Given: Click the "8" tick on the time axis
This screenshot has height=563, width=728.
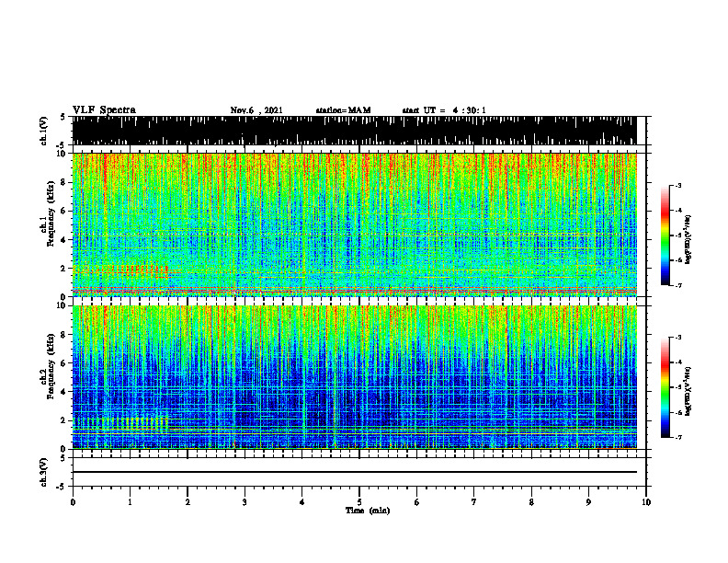Looking at the screenshot, I should tap(531, 502).
